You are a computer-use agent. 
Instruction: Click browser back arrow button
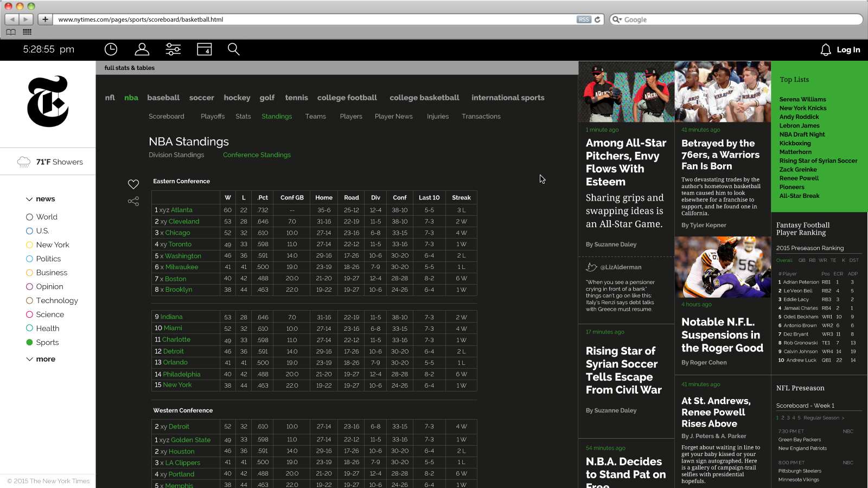coord(12,19)
